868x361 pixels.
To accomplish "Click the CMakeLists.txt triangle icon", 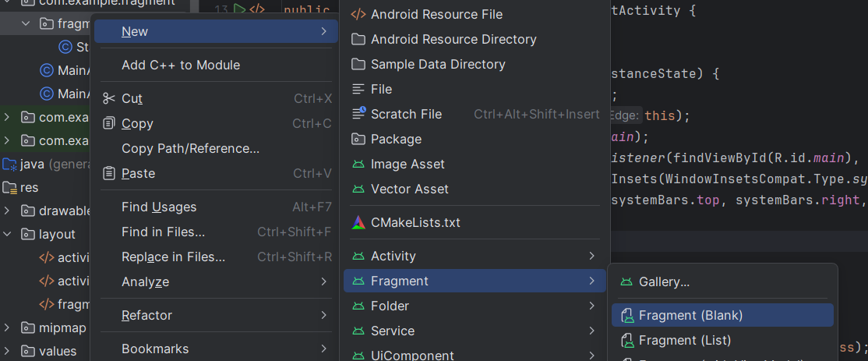I will click(x=358, y=222).
